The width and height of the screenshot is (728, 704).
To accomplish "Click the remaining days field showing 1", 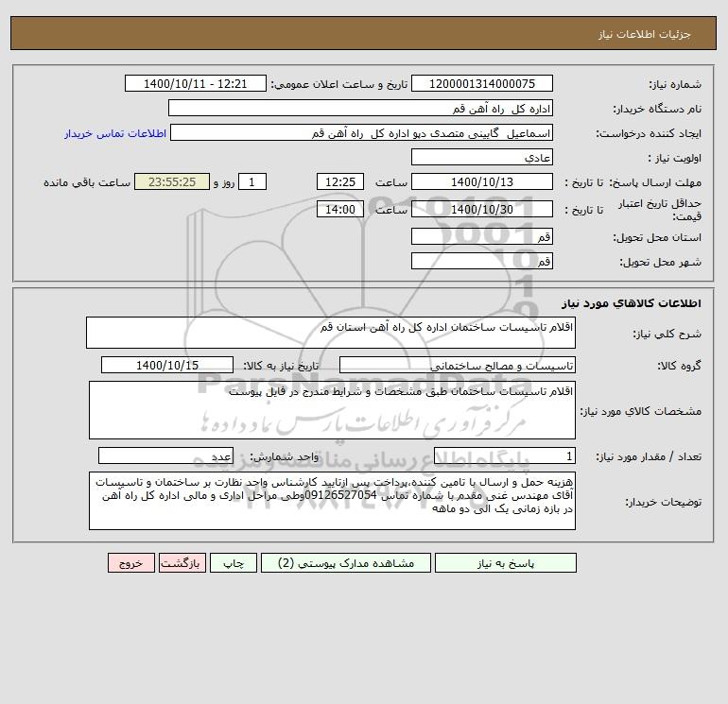I will pyautogui.click(x=252, y=182).
